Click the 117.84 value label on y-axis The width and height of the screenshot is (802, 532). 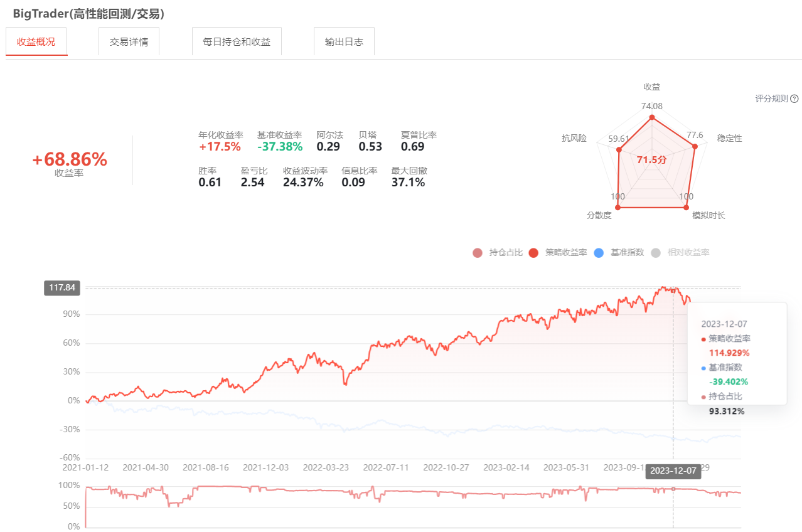[61, 288]
